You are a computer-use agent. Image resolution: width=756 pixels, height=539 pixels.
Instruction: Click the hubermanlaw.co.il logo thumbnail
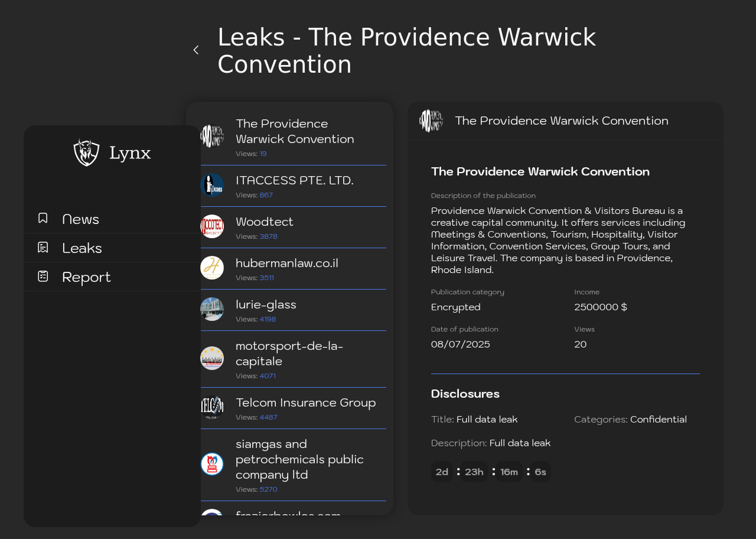point(212,268)
